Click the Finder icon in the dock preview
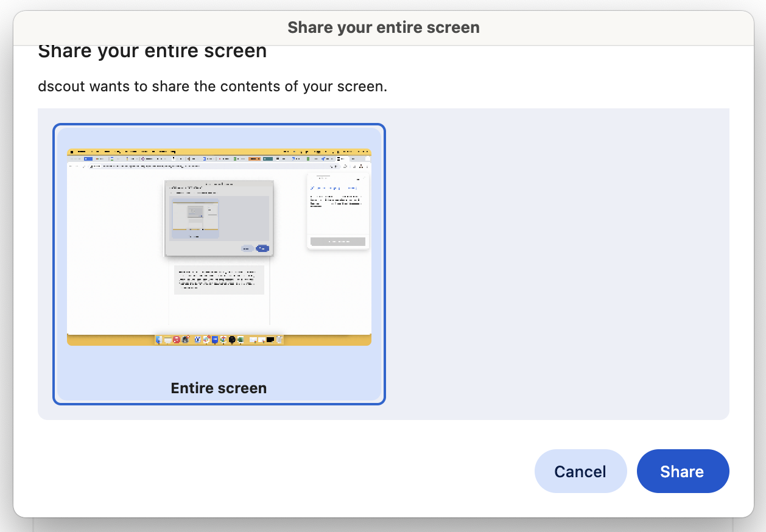 click(x=158, y=340)
